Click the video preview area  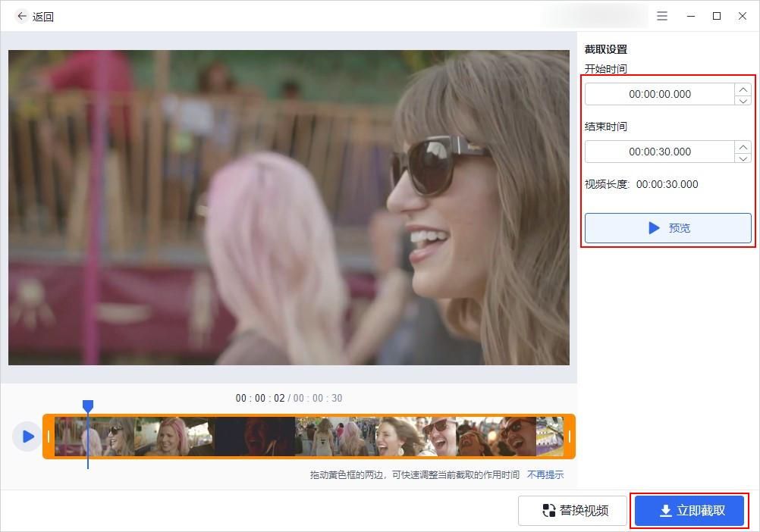point(289,208)
